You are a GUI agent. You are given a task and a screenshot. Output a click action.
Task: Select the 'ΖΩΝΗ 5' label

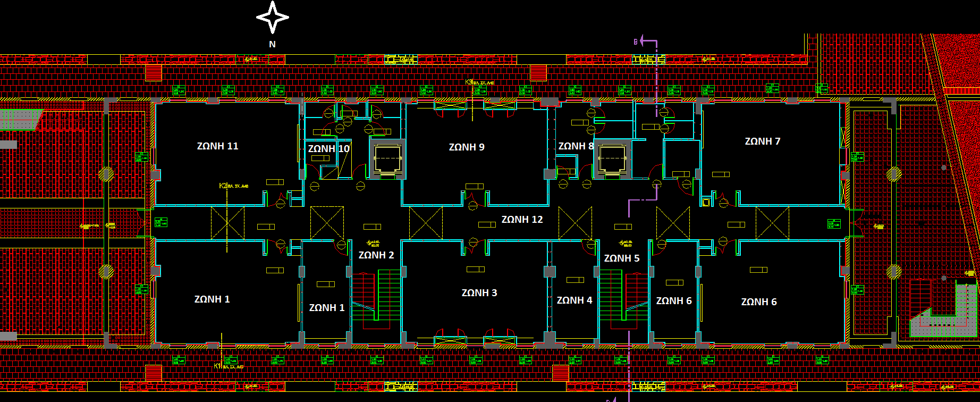tap(622, 258)
